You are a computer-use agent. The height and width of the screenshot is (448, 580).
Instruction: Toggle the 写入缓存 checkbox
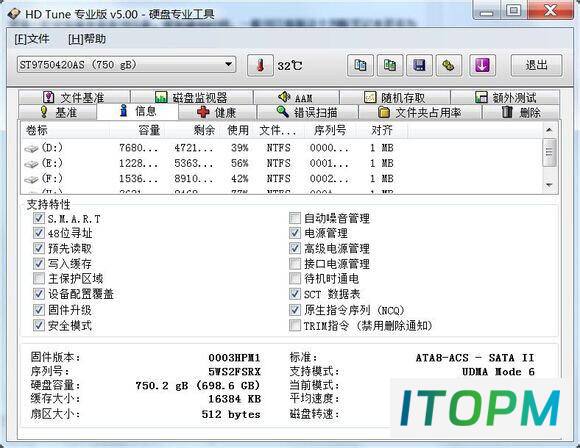39,263
